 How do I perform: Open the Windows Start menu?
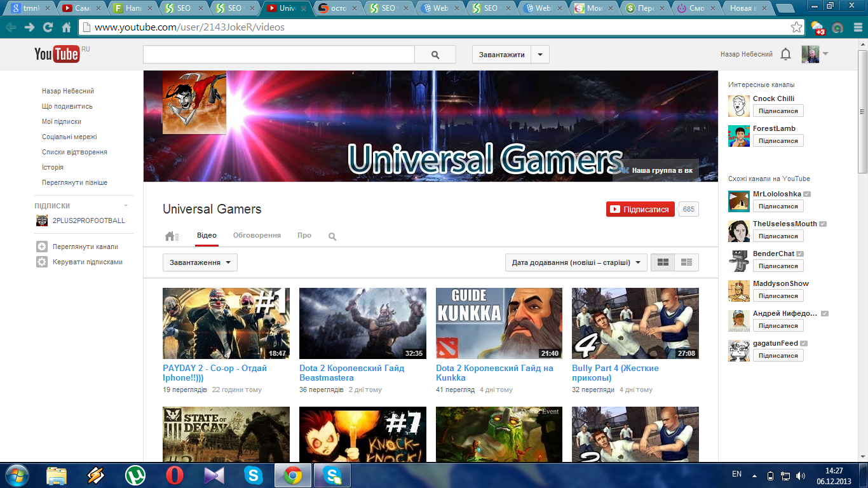click(16, 475)
